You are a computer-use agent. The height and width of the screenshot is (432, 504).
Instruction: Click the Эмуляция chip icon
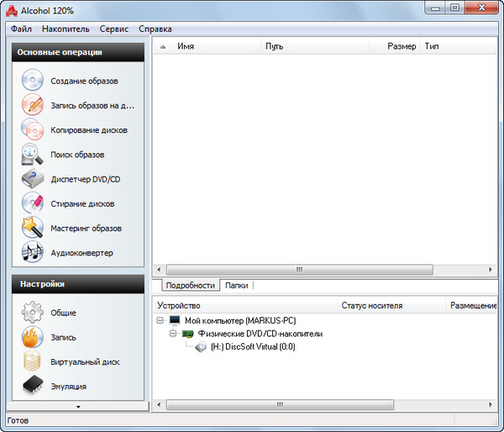pos(32,386)
